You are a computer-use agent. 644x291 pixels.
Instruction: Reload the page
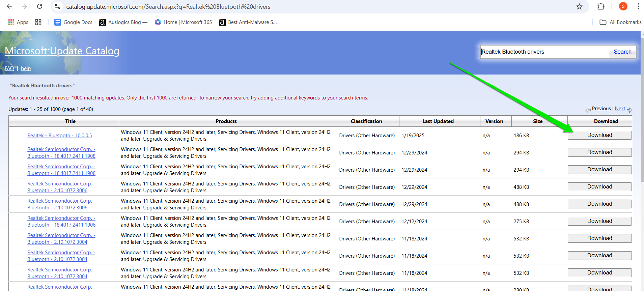[x=39, y=6]
